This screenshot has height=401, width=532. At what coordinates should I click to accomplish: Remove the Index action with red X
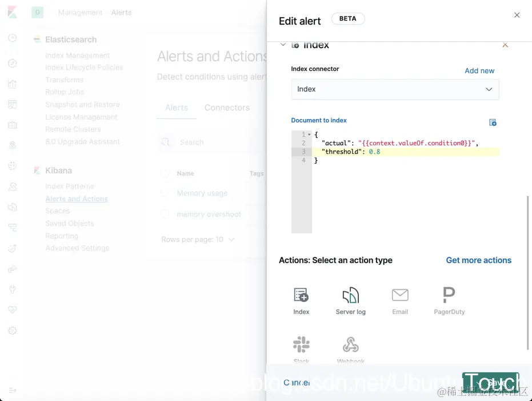[505, 45]
